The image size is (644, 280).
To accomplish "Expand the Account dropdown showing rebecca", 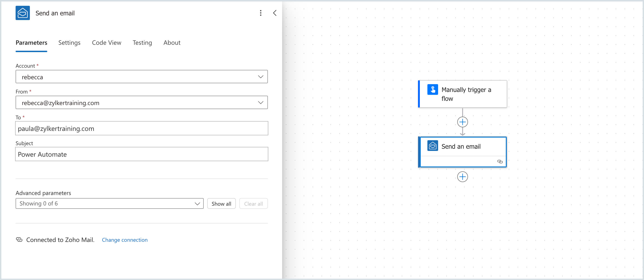I will tap(142, 77).
